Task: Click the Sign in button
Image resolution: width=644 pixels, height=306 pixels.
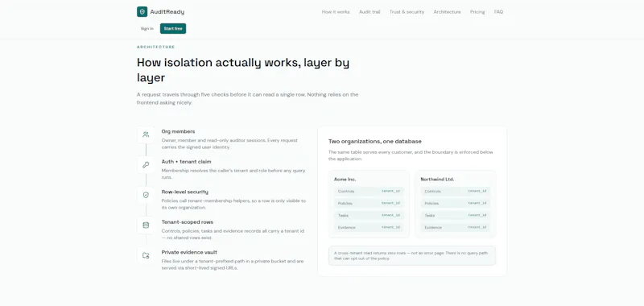Action: 147,29
